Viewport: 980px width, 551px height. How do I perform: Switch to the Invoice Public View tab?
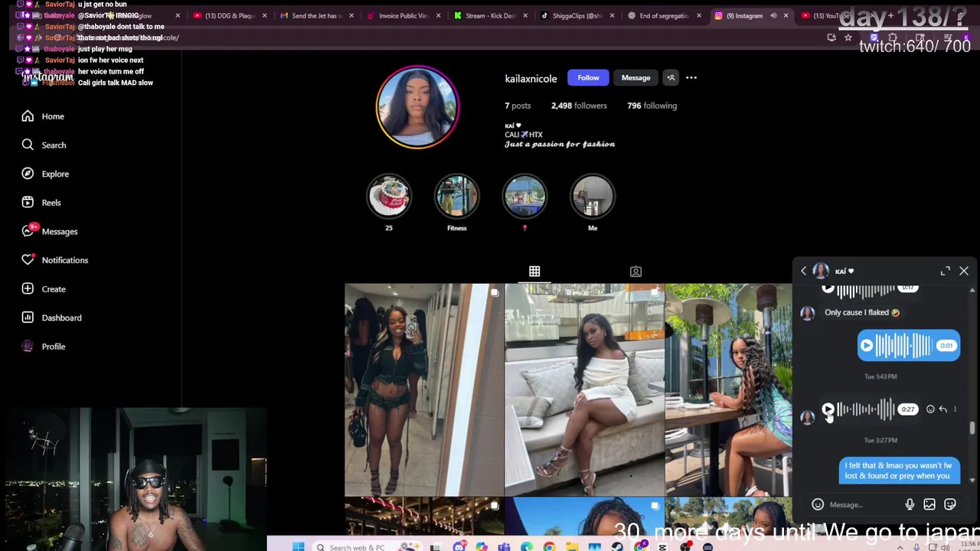pyautogui.click(x=403, y=15)
